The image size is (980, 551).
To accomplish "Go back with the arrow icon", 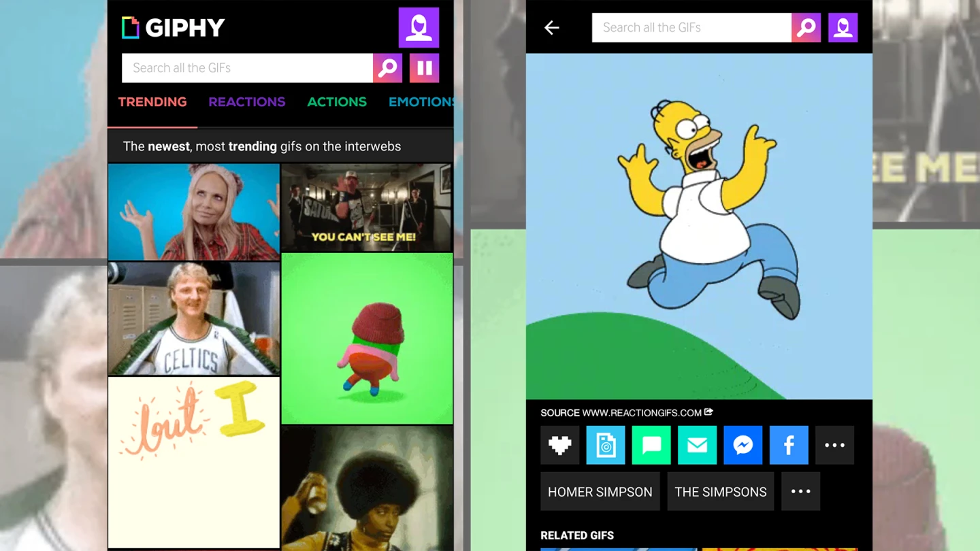I will pos(552,28).
